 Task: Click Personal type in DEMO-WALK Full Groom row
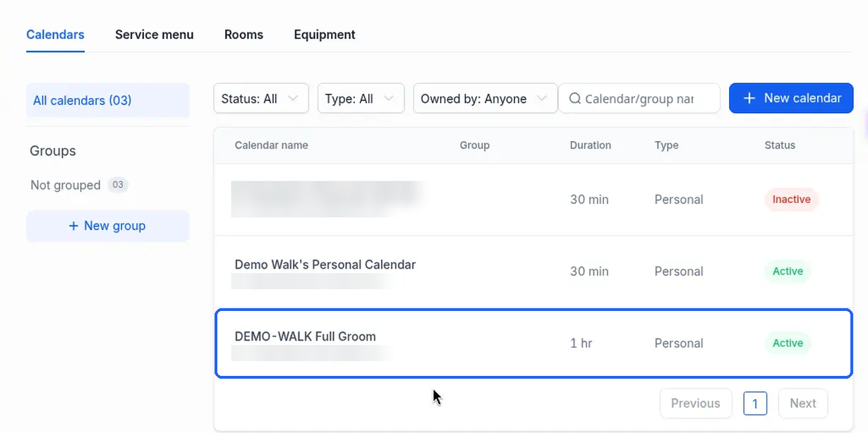pyautogui.click(x=679, y=343)
